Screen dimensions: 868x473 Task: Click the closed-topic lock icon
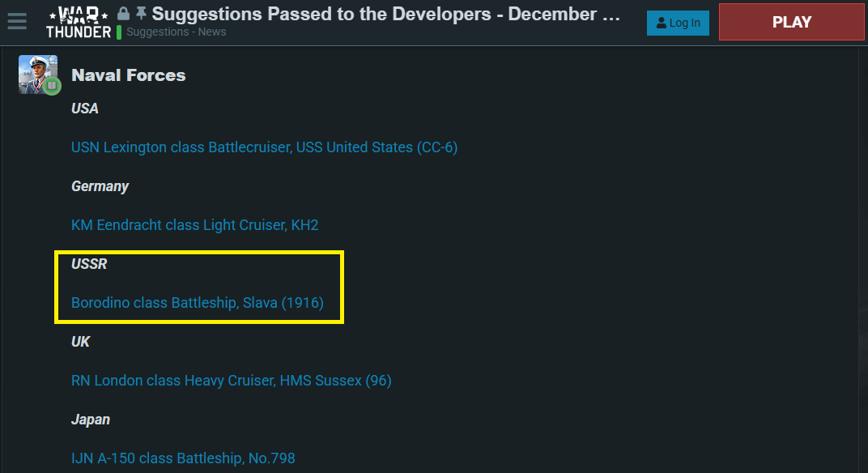click(x=124, y=14)
